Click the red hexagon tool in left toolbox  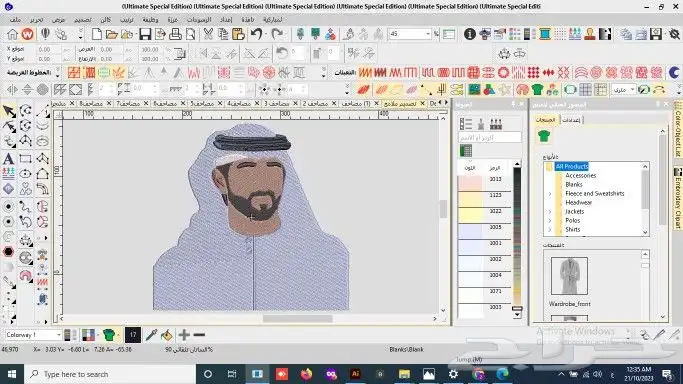(8, 252)
